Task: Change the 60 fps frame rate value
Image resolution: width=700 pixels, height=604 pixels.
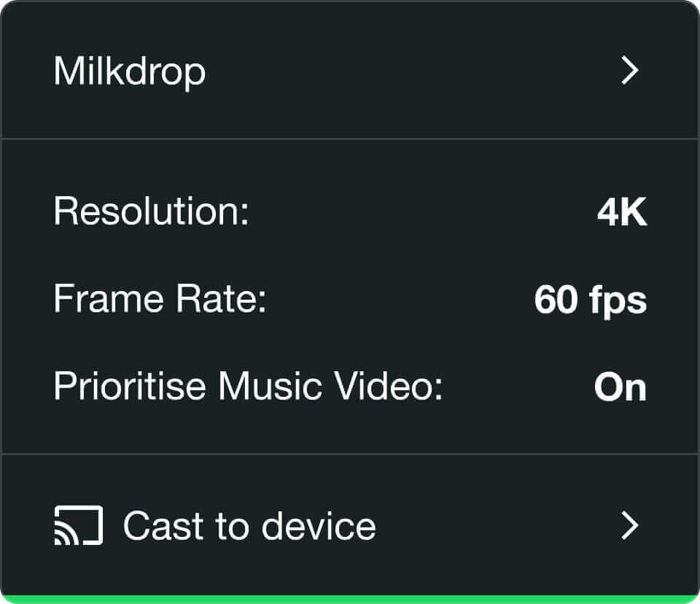Action: pos(590,300)
